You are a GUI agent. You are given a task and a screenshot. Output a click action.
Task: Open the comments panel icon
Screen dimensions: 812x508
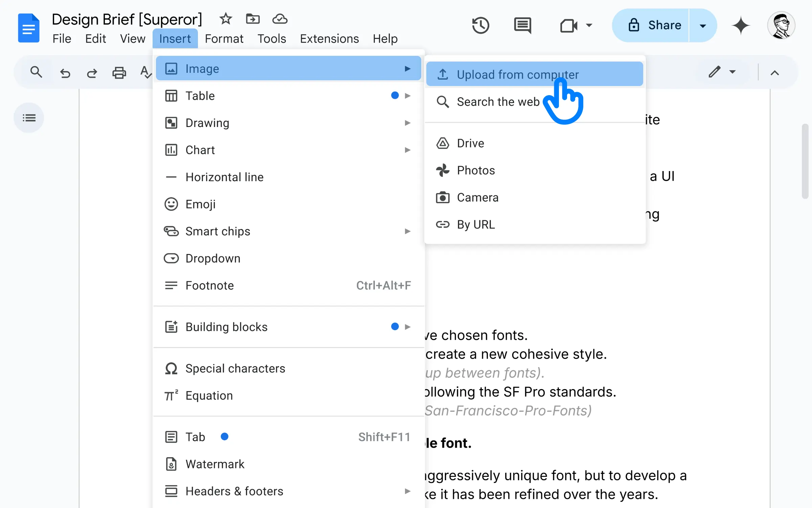522,26
